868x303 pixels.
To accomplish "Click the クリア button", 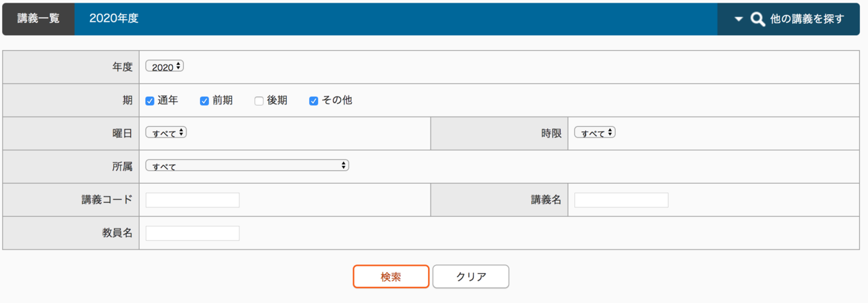I will (471, 277).
